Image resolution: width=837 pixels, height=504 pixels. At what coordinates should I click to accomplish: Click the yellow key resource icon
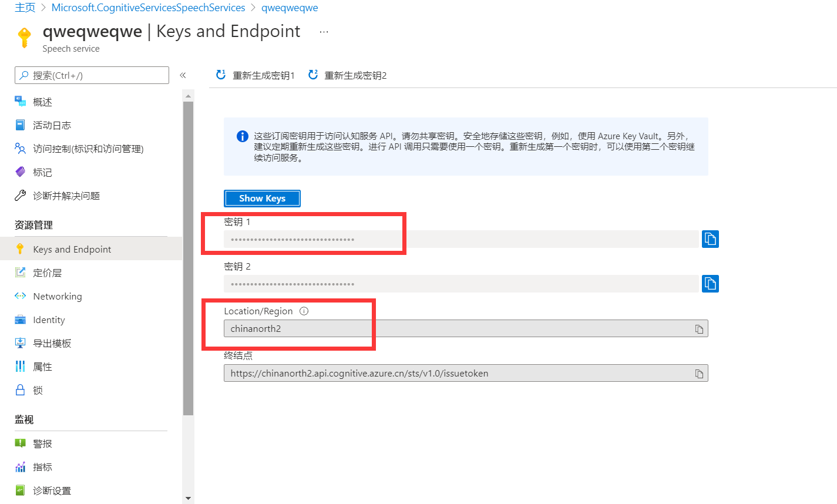point(24,38)
